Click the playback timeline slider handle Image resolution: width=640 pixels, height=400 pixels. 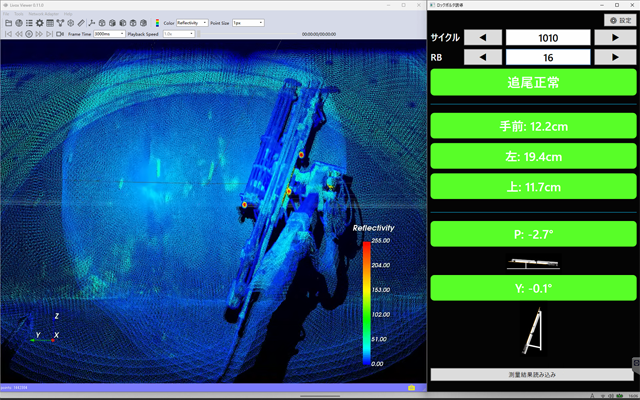[x=199, y=34]
